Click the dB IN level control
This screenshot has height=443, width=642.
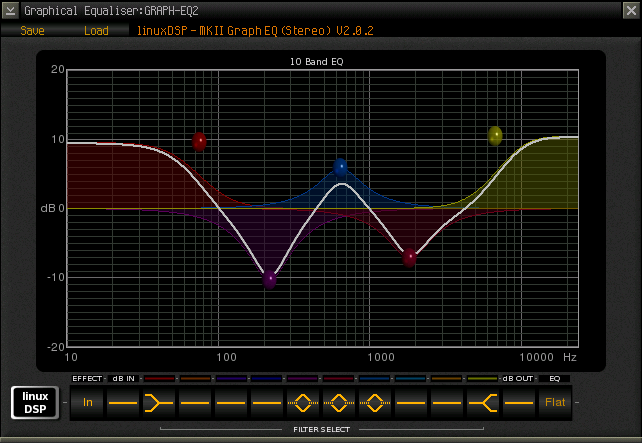[x=123, y=403]
